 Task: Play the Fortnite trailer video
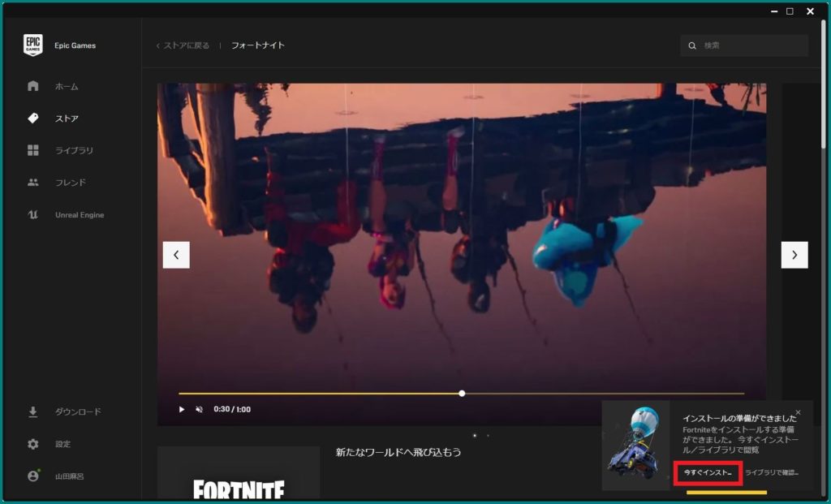click(182, 409)
